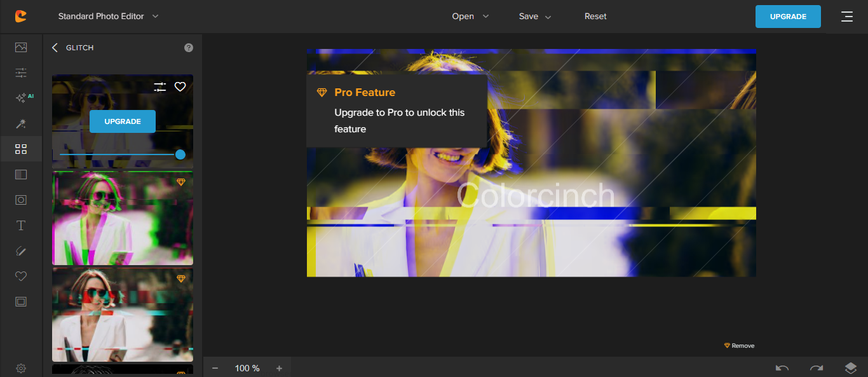Click the Layers icon near the bottom right
This screenshot has height=377, width=868.
coord(851,367)
